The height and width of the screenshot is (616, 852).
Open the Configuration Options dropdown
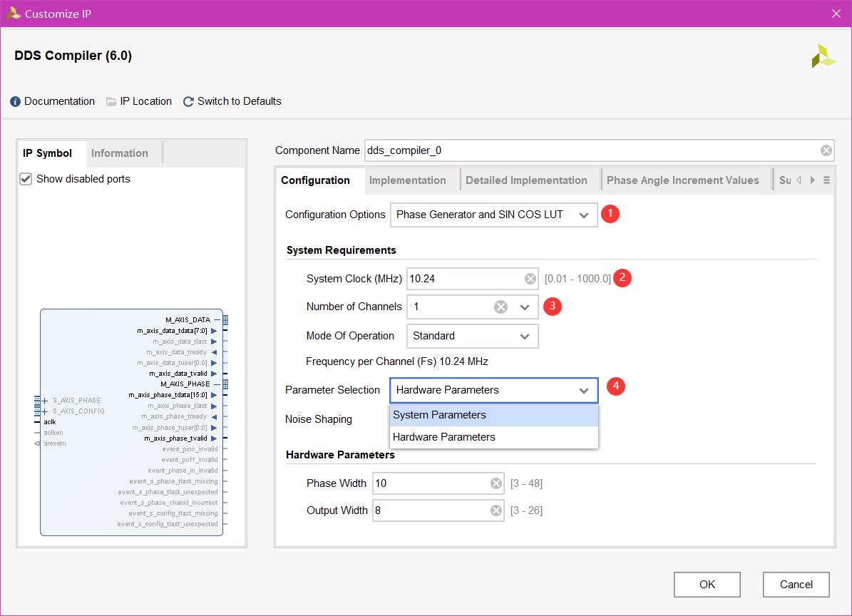tap(494, 215)
